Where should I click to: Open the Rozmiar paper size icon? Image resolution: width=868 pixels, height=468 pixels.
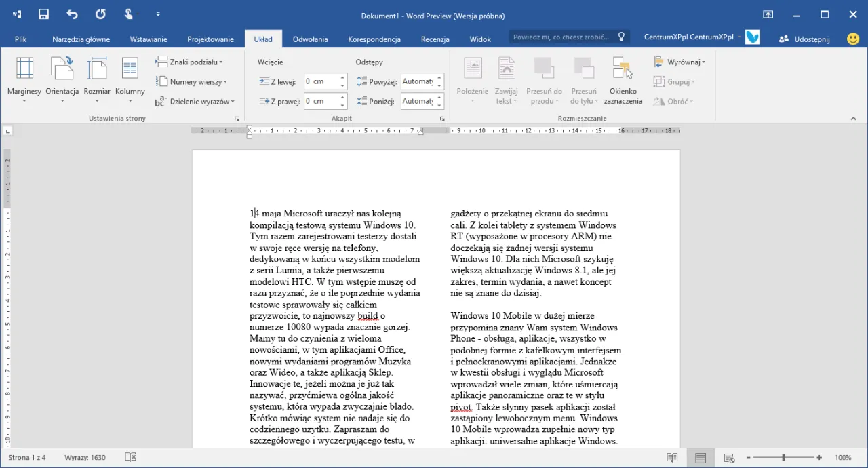pyautogui.click(x=97, y=69)
